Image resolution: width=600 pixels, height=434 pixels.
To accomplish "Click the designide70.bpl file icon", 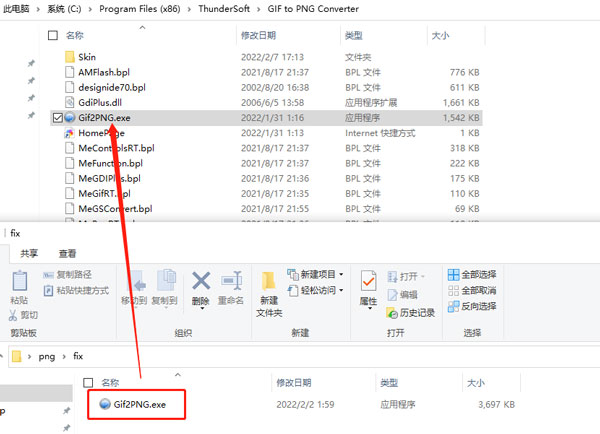I will 70,87.
